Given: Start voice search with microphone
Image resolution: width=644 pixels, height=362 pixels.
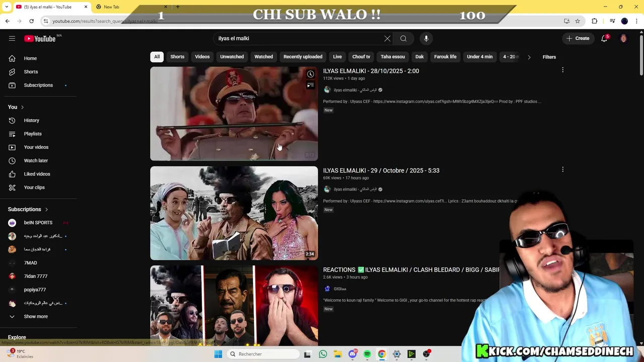Looking at the screenshot, I should point(426,38).
